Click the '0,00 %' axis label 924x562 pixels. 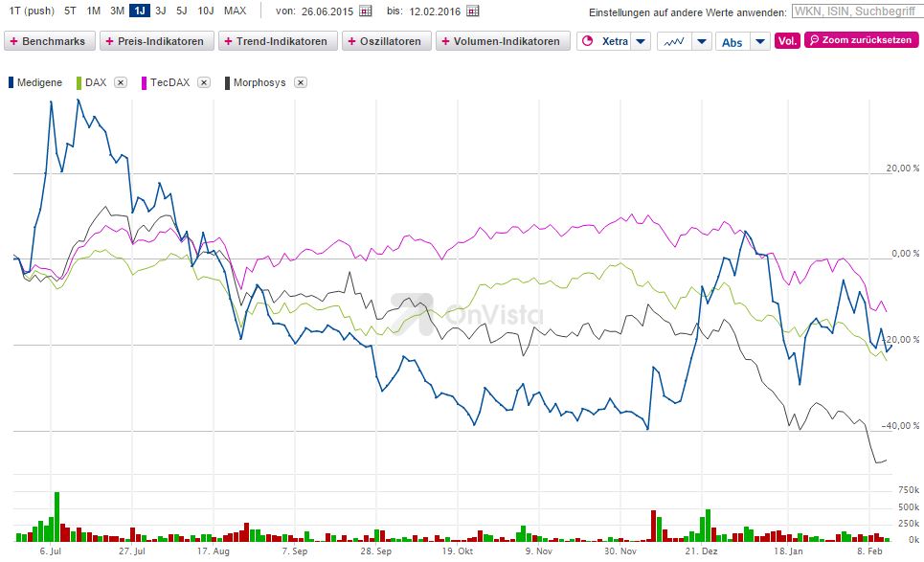[x=905, y=254]
